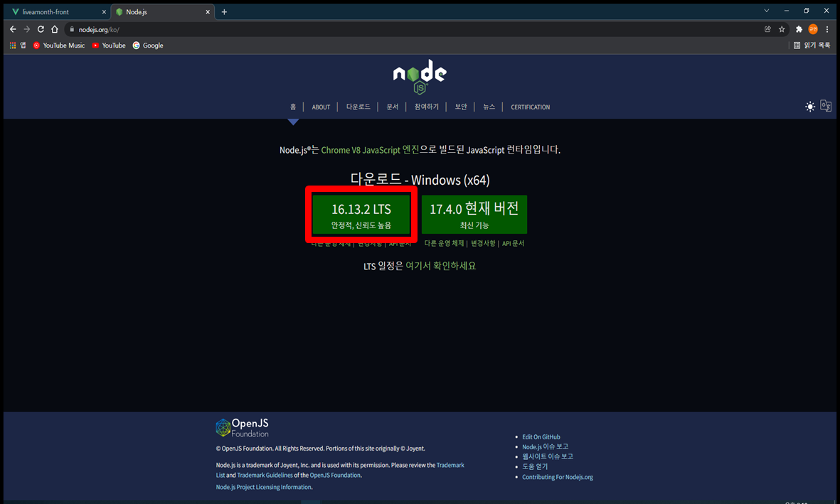Viewport: 840px width, 504px height.
Task: Select the ABOUT nav item
Action: [x=321, y=107]
